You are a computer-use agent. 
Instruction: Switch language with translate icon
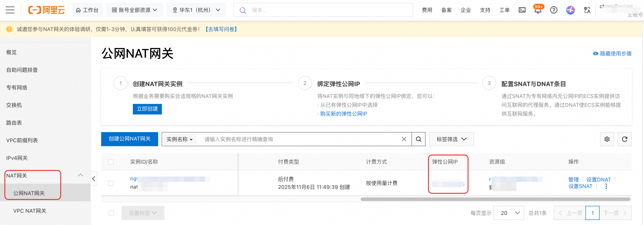coord(587,10)
